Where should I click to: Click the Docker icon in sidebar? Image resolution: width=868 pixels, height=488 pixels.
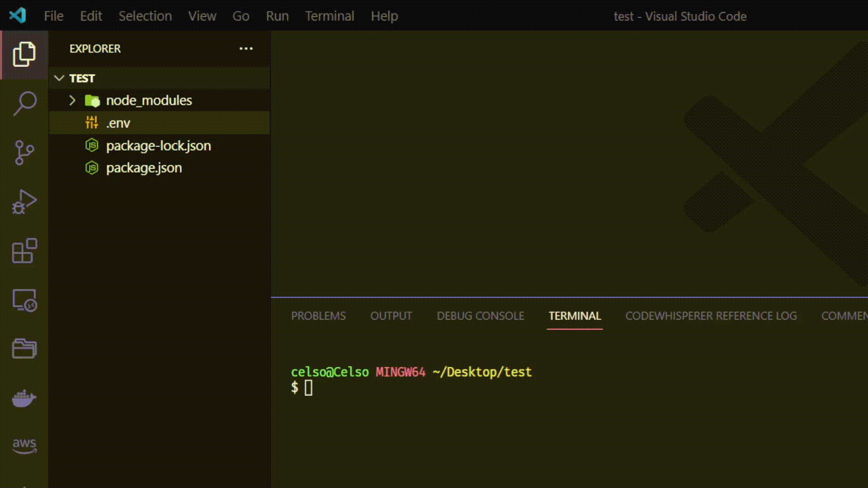[x=24, y=397]
